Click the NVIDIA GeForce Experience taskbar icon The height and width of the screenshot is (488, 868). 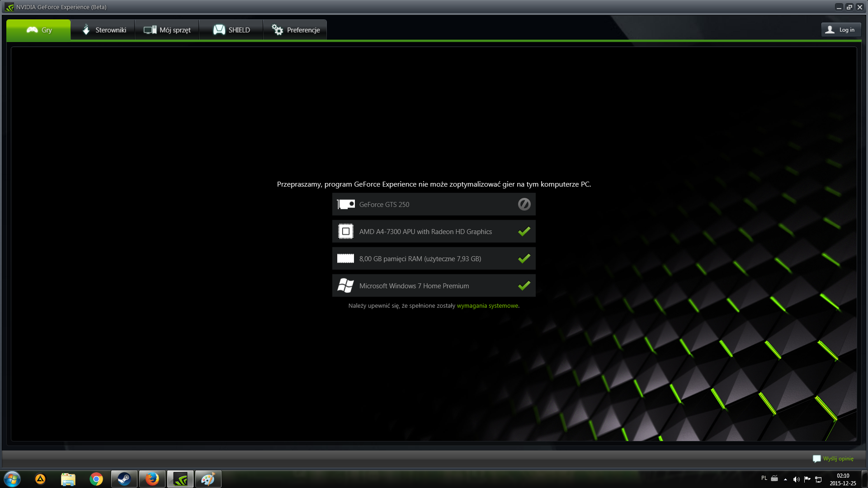tap(180, 479)
